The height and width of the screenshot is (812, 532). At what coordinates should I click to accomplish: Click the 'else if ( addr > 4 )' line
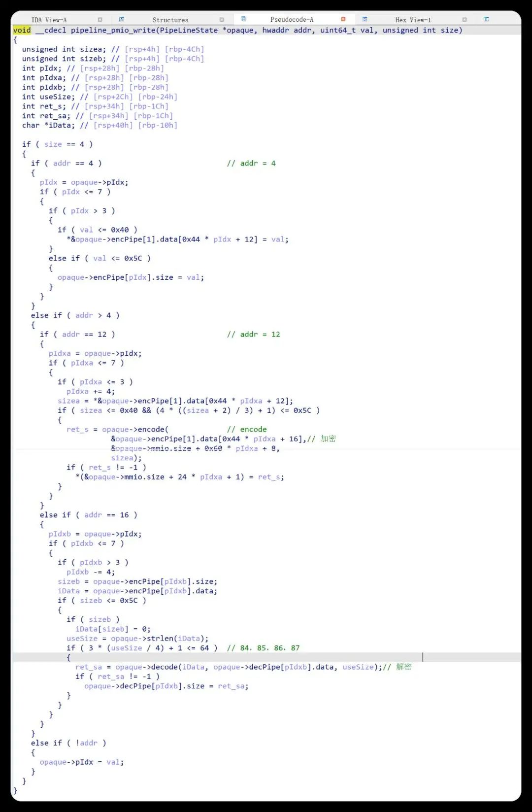click(x=75, y=315)
